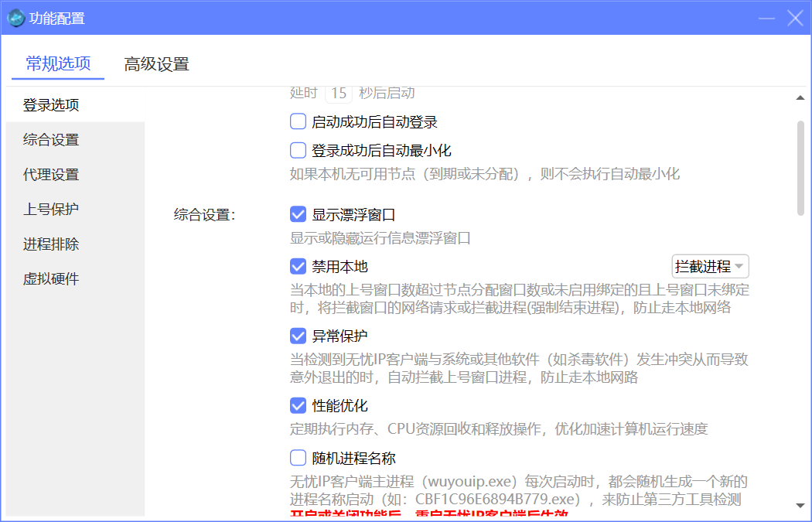Enable 随机进程名称 checkbox
The width and height of the screenshot is (812, 522).
(299, 458)
